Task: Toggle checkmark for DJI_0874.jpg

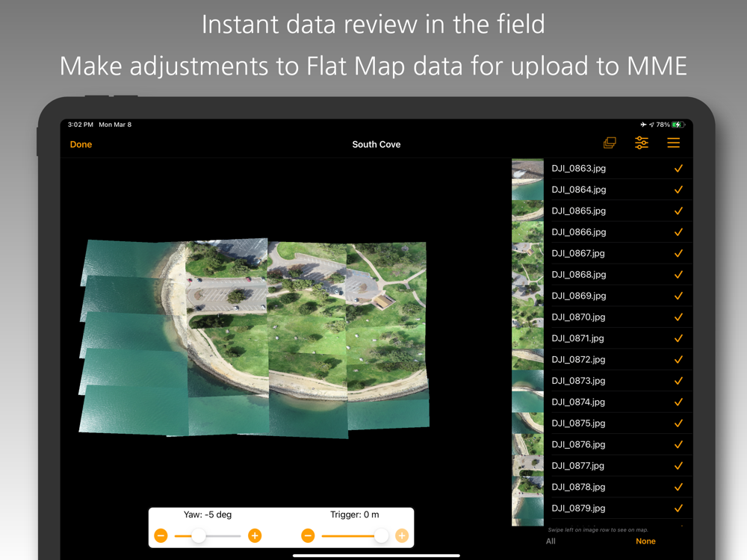Action: coord(678,402)
